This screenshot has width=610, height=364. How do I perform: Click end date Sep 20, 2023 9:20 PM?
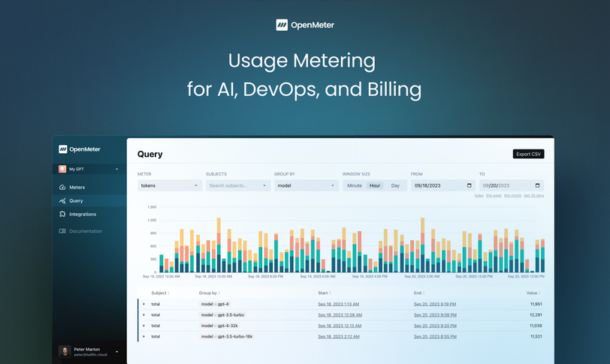(x=435, y=326)
